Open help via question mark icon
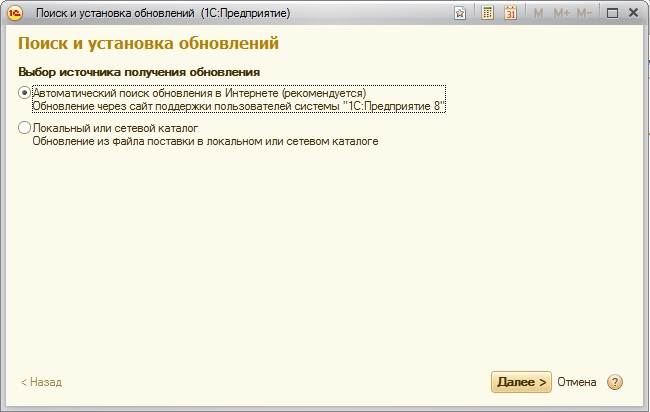The width and height of the screenshot is (650, 412). click(615, 382)
